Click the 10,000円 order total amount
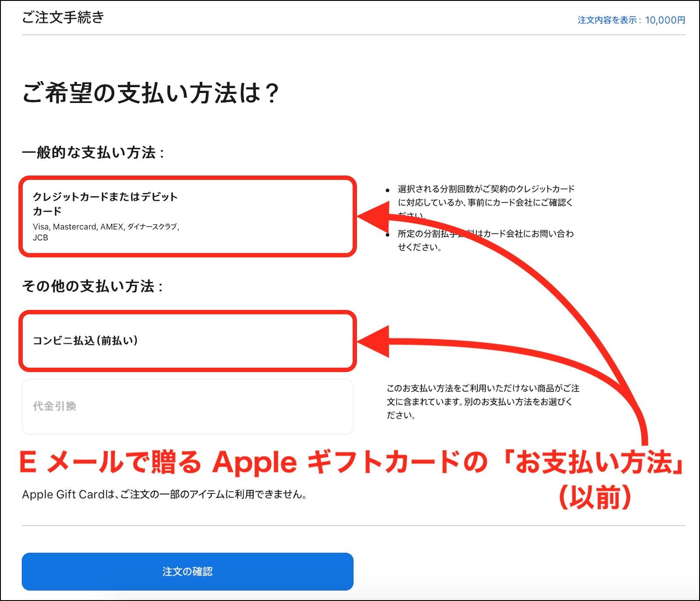Image resolution: width=700 pixels, height=601 pixels. point(665,20)
